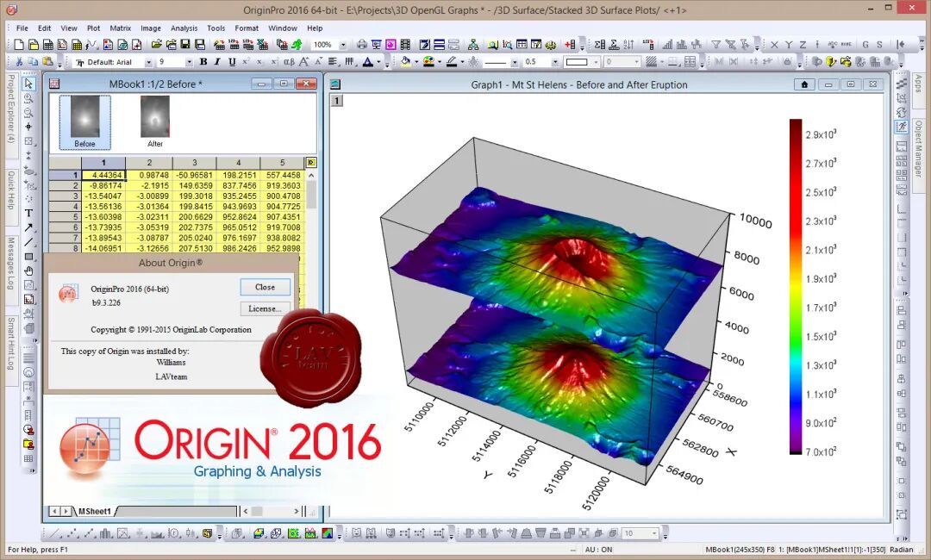The height and width of the screenshot is (560, 931).
Task: Click column header 3 in MBook1
Action: coord(194,162)
